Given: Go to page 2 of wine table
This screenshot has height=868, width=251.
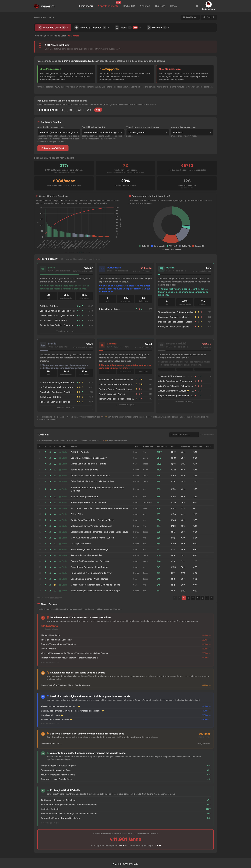Looking at the screenshot, I should [188, 598].
